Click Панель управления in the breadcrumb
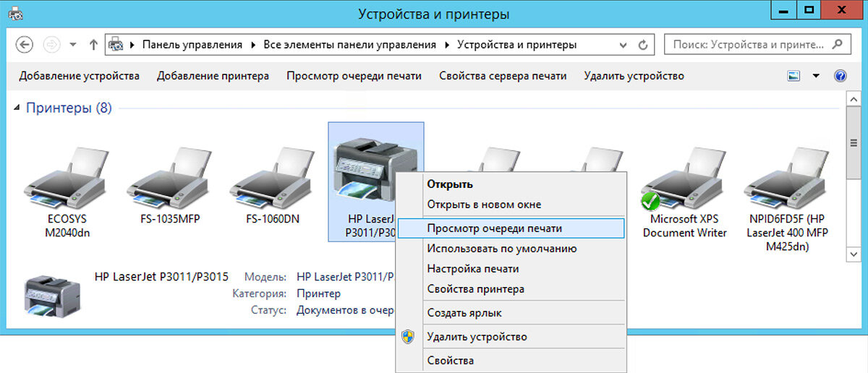Viewport: 868px width, 373px height. [x=192, y=45]
